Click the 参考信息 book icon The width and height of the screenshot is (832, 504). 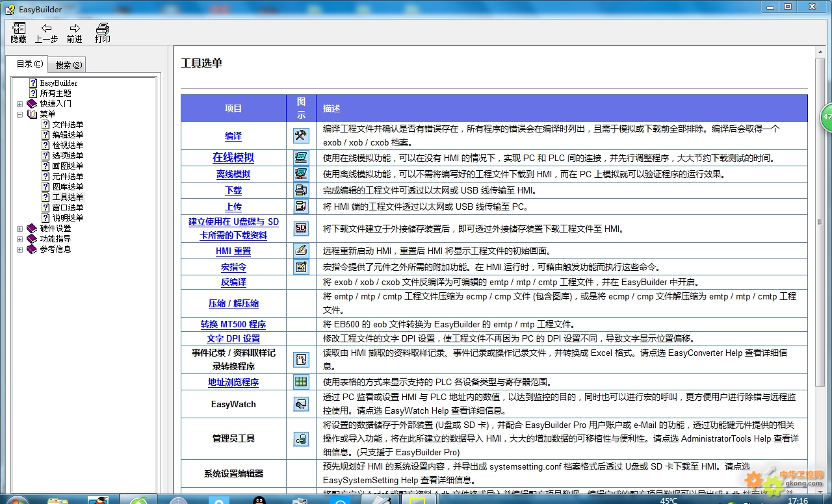point(32,249)
